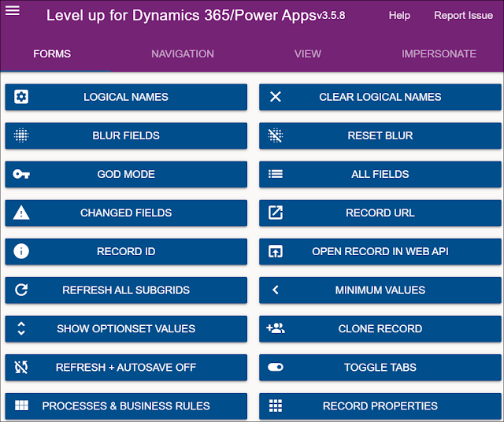Click the Record ID button label
Viewport: 504px width, 422px height.
(x=126, y=251)
